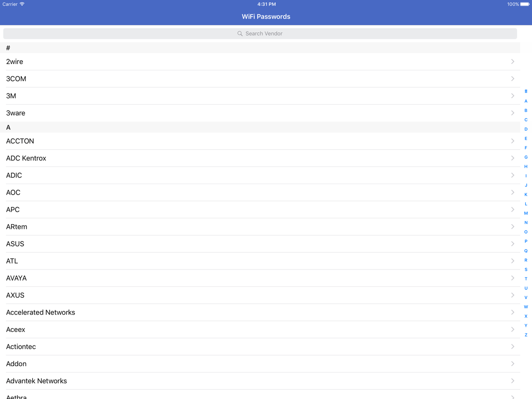This screenshot has height=399, width=532.
Task: Select the Aceex vendor row
Action: click(x=260, y=330)
